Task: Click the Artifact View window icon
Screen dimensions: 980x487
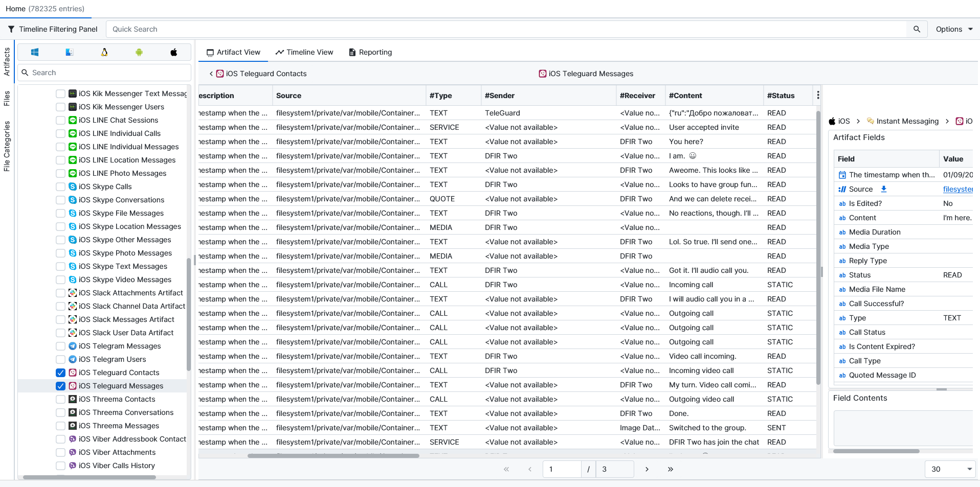Action: coord(210,52)
